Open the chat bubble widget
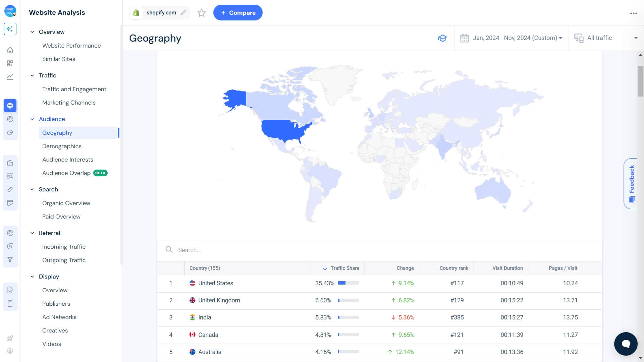The image size is (644, 362). pos(626,344)
